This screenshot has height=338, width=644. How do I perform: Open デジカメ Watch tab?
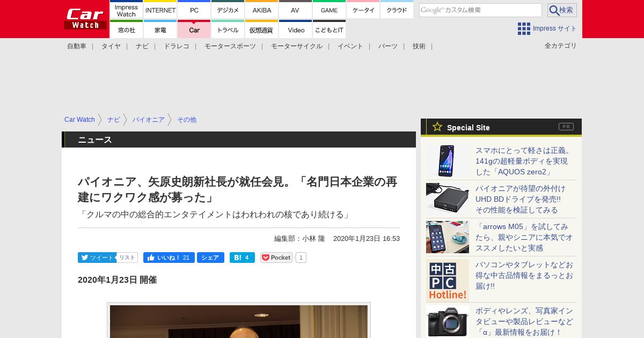(x=228, y=10)
